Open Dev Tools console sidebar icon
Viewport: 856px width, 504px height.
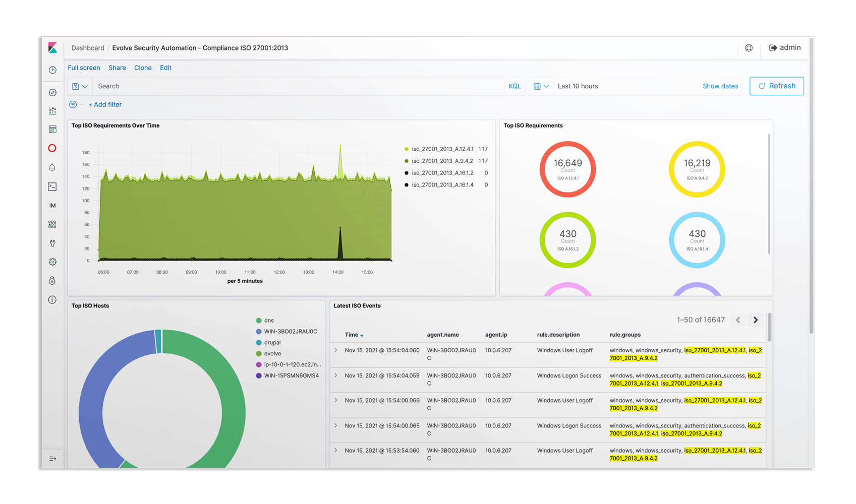pyautogui.click(x=52, y=186)
